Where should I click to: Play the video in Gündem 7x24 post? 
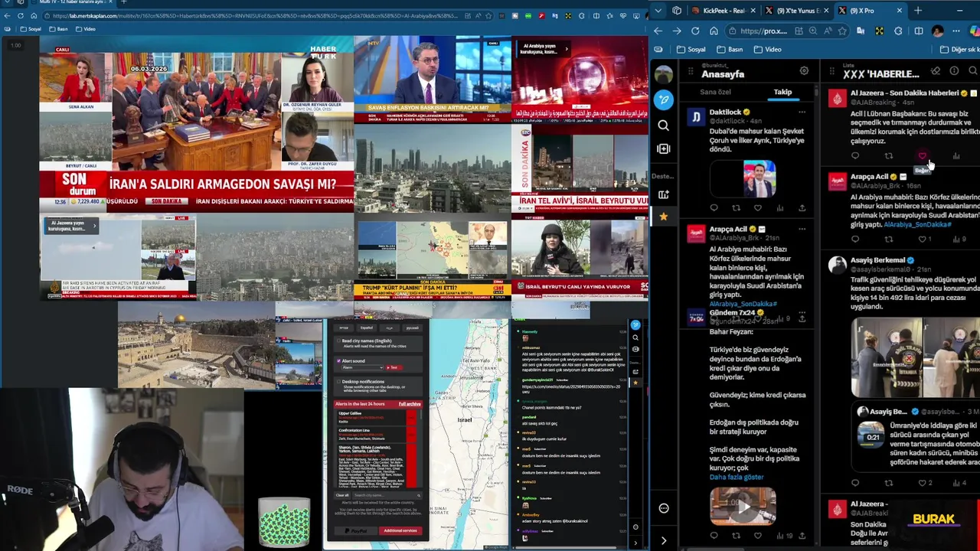coord(743,506)
